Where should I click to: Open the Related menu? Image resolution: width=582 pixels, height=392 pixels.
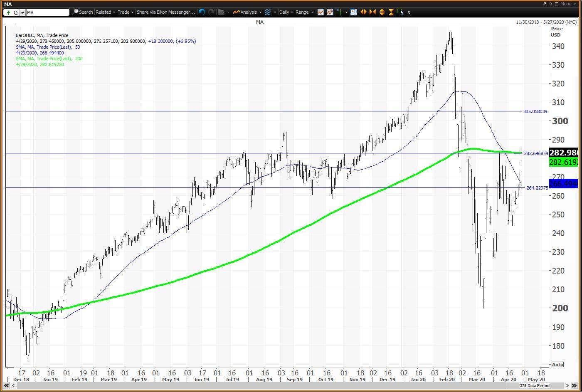[x=106, y=12]
